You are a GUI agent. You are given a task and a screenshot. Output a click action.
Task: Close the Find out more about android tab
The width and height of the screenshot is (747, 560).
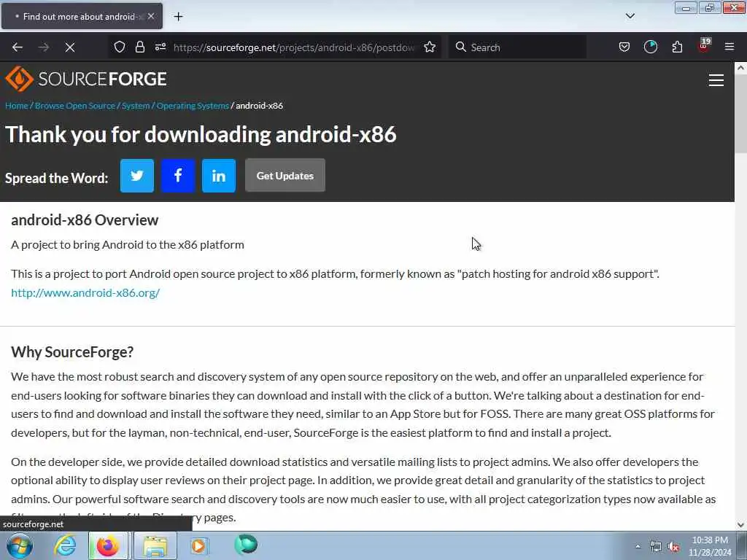[x=151, y=16]
